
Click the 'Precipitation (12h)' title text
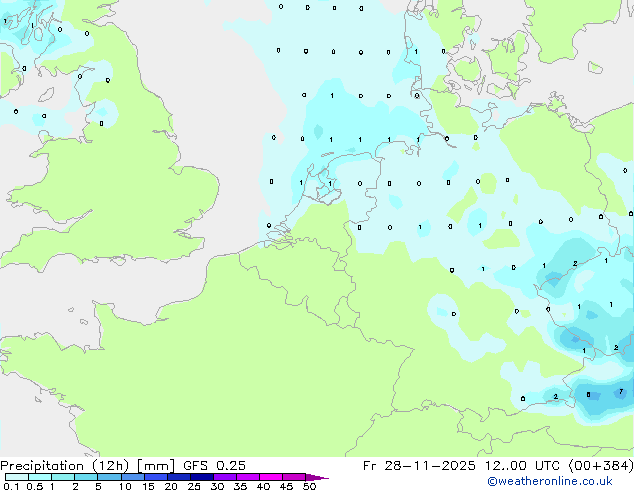65,466
